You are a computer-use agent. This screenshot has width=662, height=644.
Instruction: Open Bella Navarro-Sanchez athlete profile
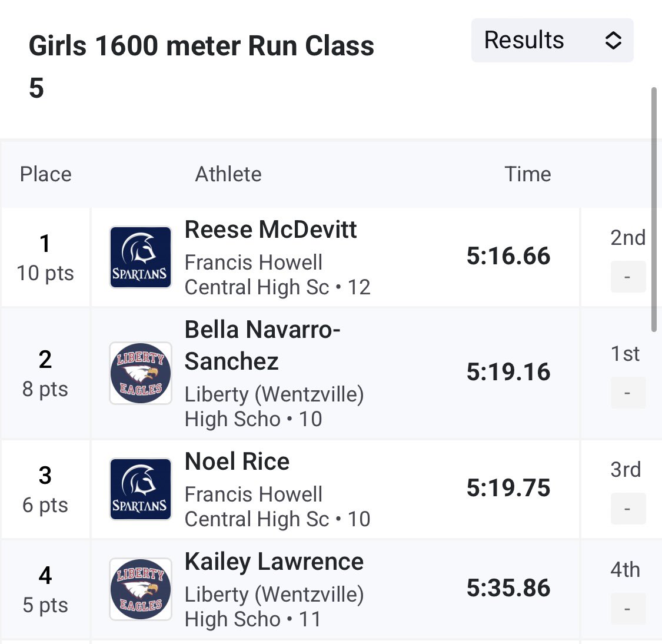262,345
